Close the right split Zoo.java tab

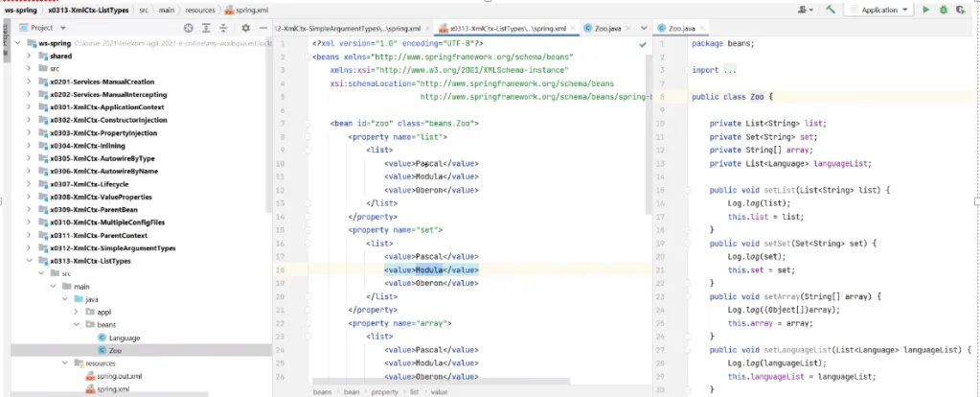click(700, 29)
